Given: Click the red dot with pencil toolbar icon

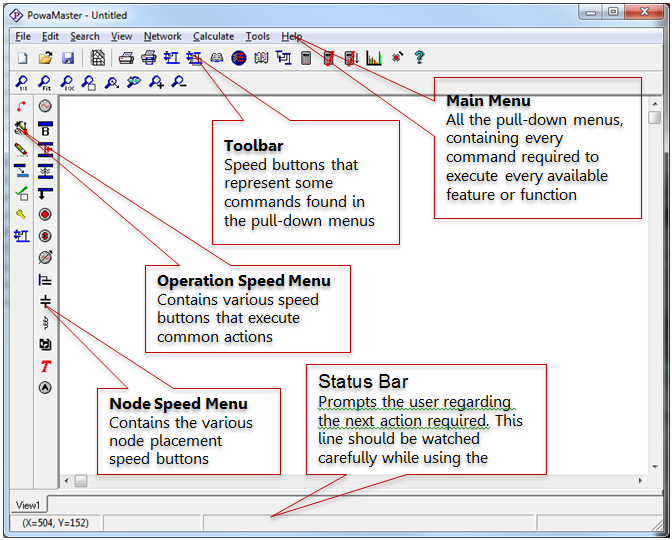Looking at the screenshot, I should (397, 57).
